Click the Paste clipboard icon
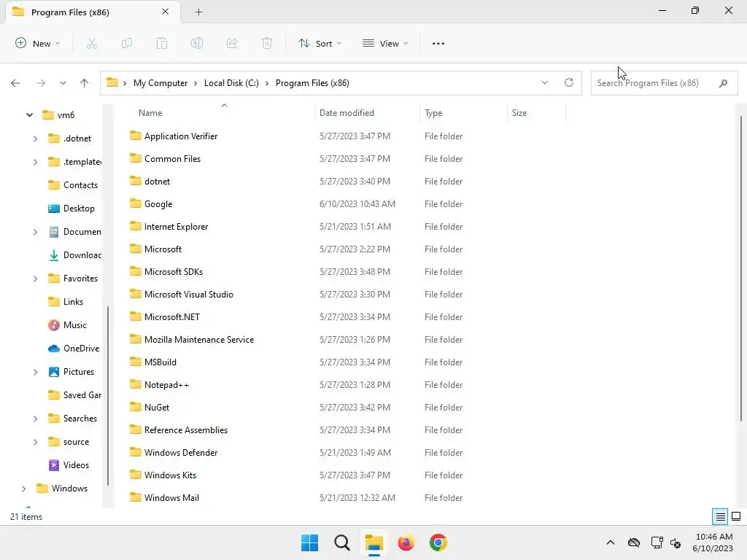This screenshot has width=747, height=560. coord(162,43)
